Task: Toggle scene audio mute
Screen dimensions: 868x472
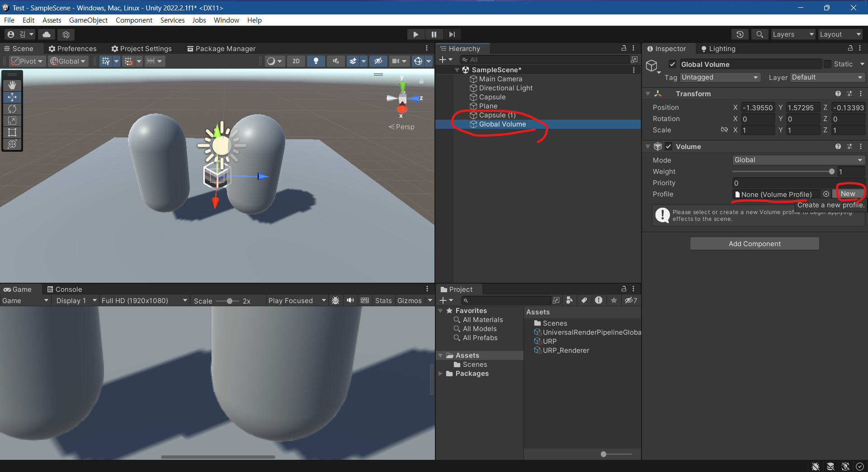Action: click(x=335, y=61)
